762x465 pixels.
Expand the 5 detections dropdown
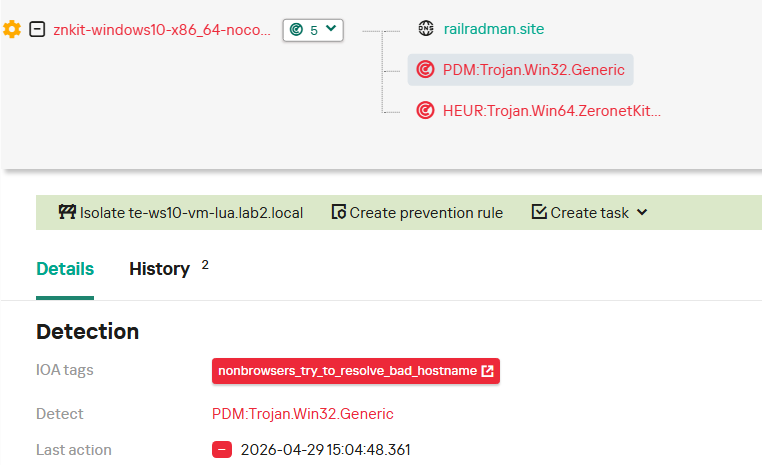[313, 30]
